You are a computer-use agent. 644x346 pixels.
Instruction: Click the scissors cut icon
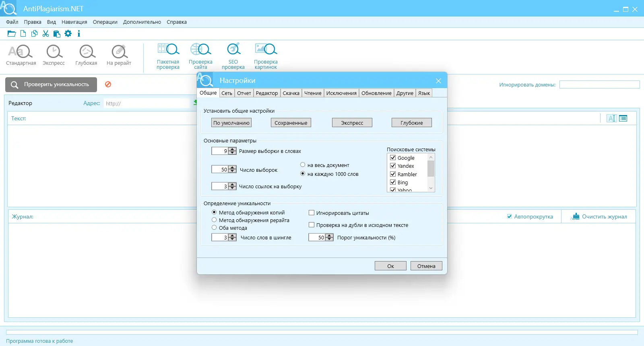point(45,34)
